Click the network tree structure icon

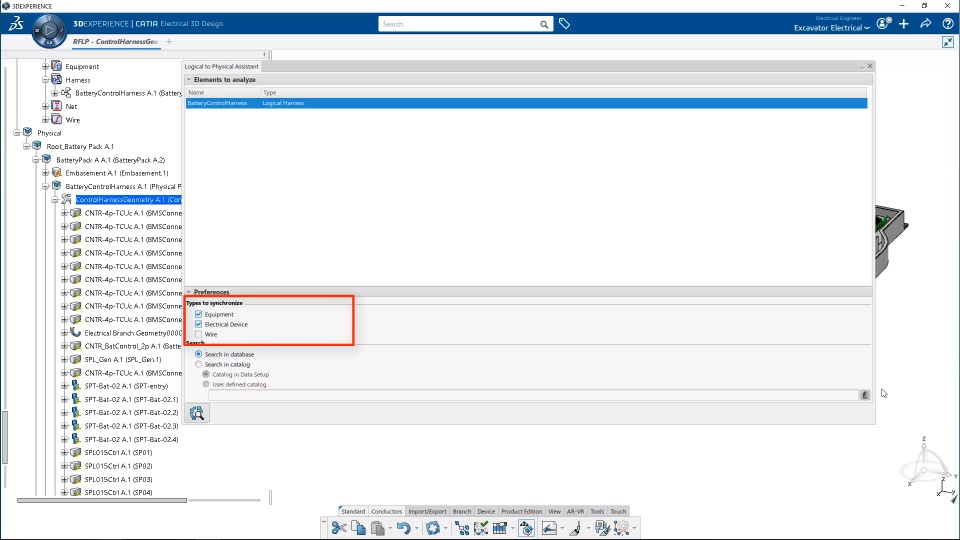click(x=462, y=528)
